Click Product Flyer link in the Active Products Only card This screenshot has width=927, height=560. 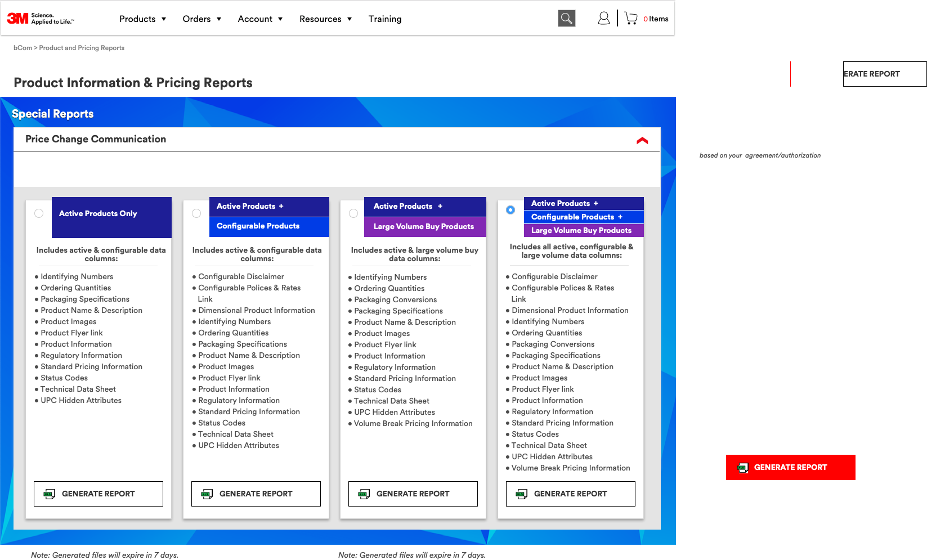point(71,333)
